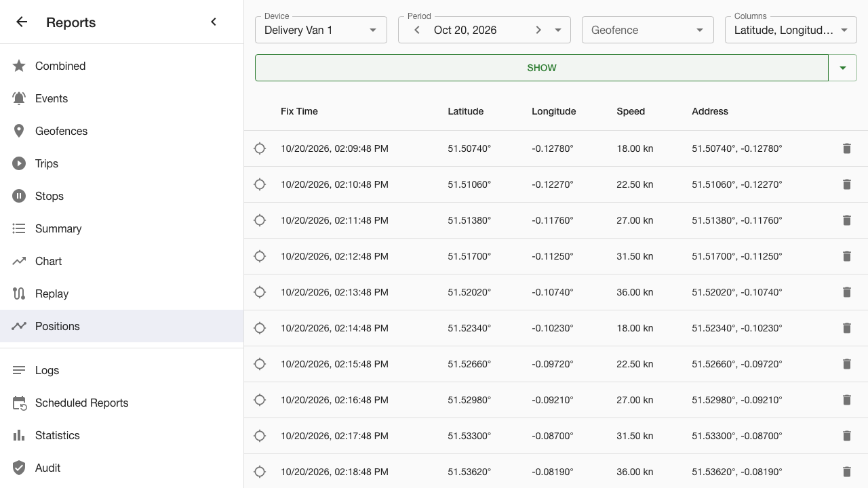
Task: Click the Fix Time column header
Action: 299,111
